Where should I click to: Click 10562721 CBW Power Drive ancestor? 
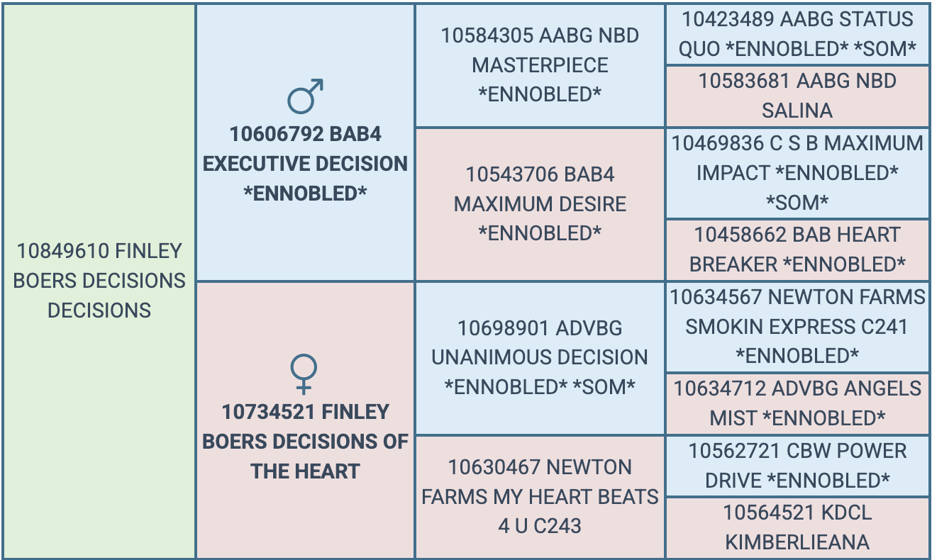pos(797,466)
